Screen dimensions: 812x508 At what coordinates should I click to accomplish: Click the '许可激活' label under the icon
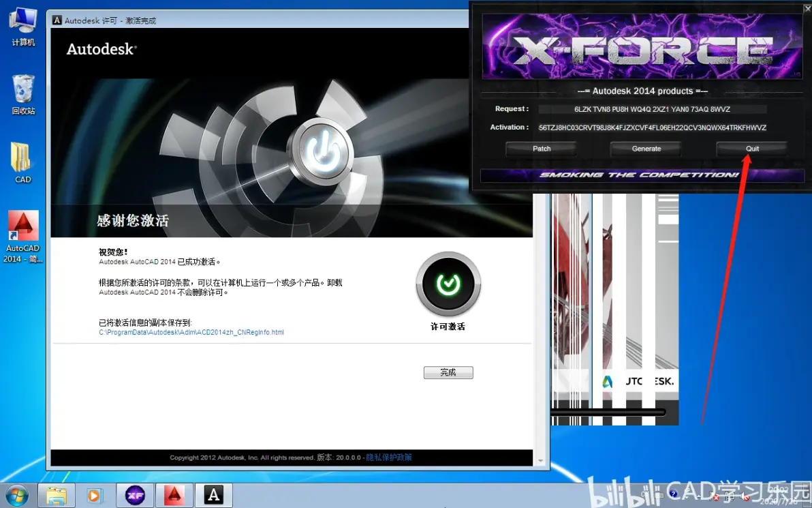(x=448, y=327)
